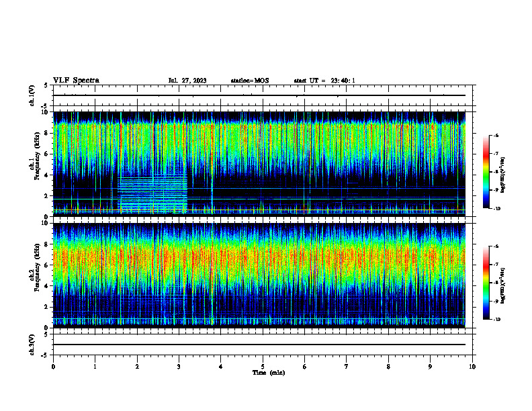Click the "Time (min)" axis title
532x411 pixels.
pos(269,373)
